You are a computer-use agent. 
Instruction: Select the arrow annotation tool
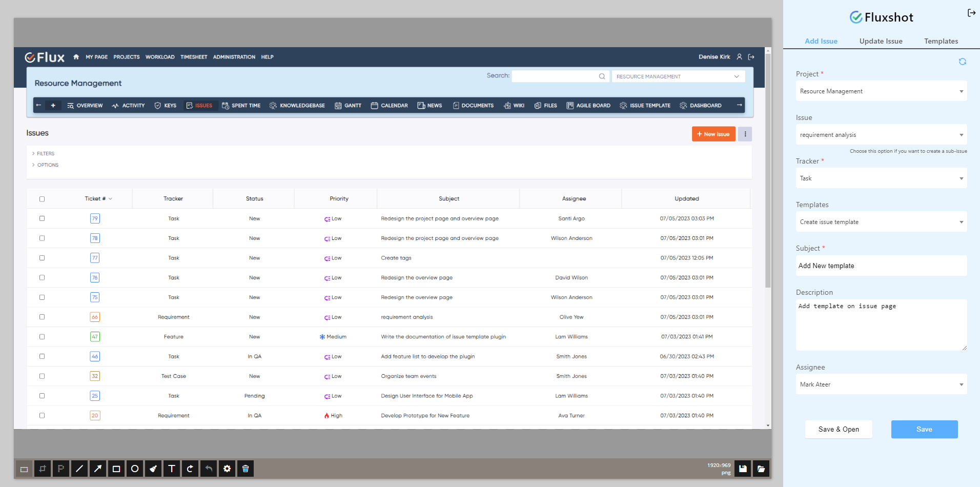point(98,469)
